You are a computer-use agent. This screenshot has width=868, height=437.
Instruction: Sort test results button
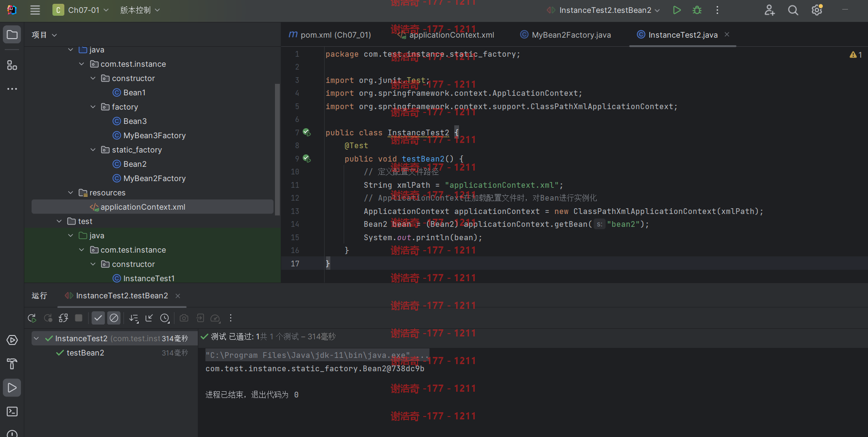tap(134, 318)
